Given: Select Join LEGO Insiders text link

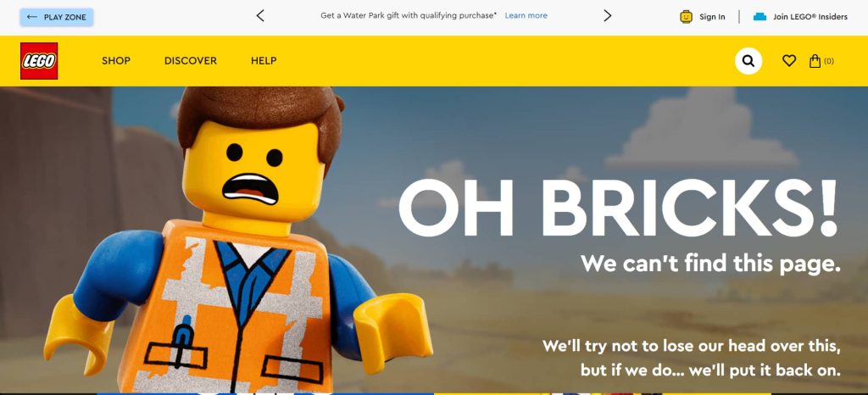Looking at the screenshot, I should coord(810,17).
